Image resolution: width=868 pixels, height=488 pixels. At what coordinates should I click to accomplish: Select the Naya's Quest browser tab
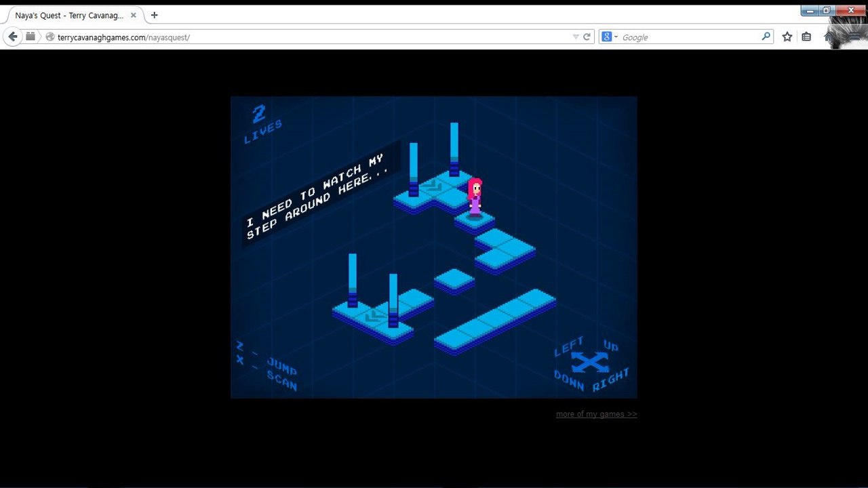[68, 15]
